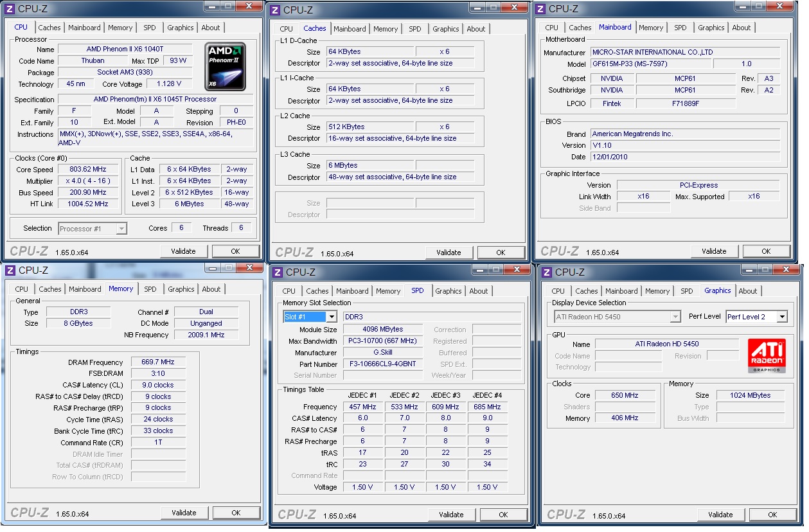Click the Z title icon of the CPU-tab window
Screen dimensions: 809x532
(9, 8)
